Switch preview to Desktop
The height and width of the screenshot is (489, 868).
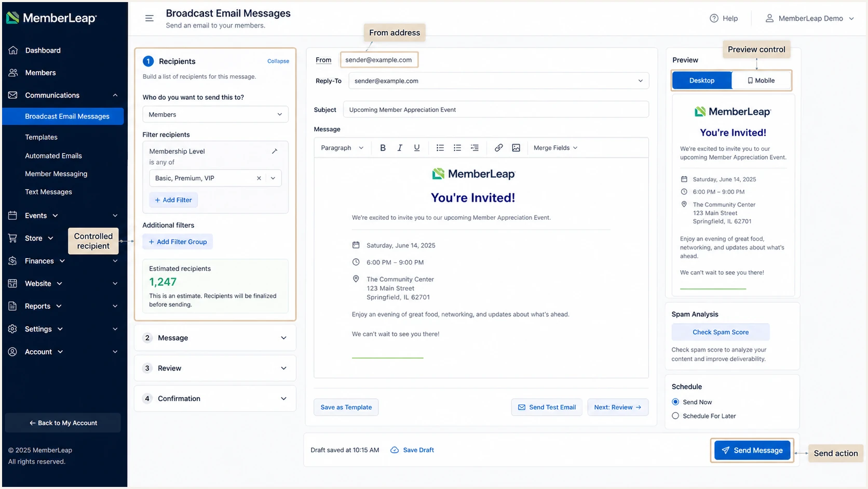click(702, 81)
